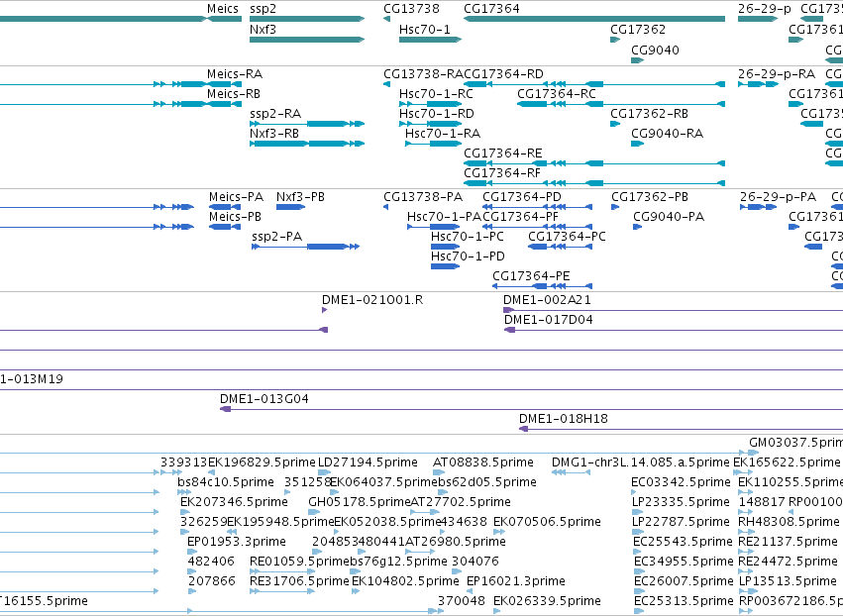The height and width of the screenshot is (616, 843).
Task: Click the EC34955.5prime EST label
Action: (x=684, y=562)
